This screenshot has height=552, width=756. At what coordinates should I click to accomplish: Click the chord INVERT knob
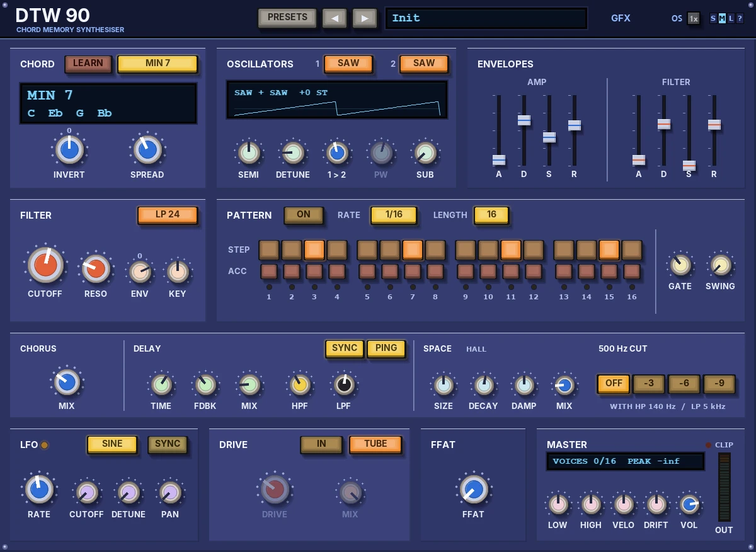[x=69, y=150]
